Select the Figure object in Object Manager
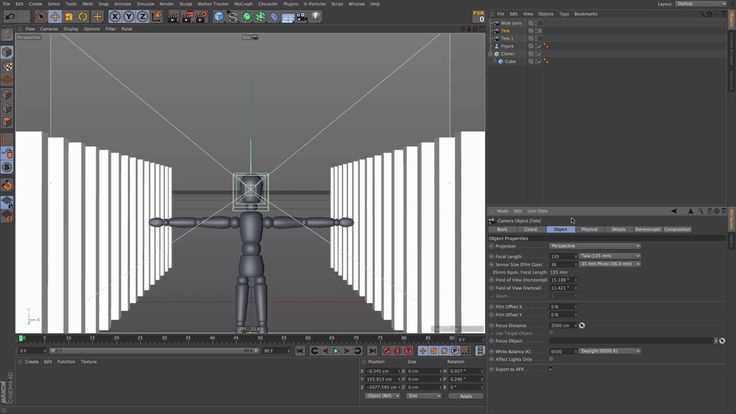 coord(507,46)
